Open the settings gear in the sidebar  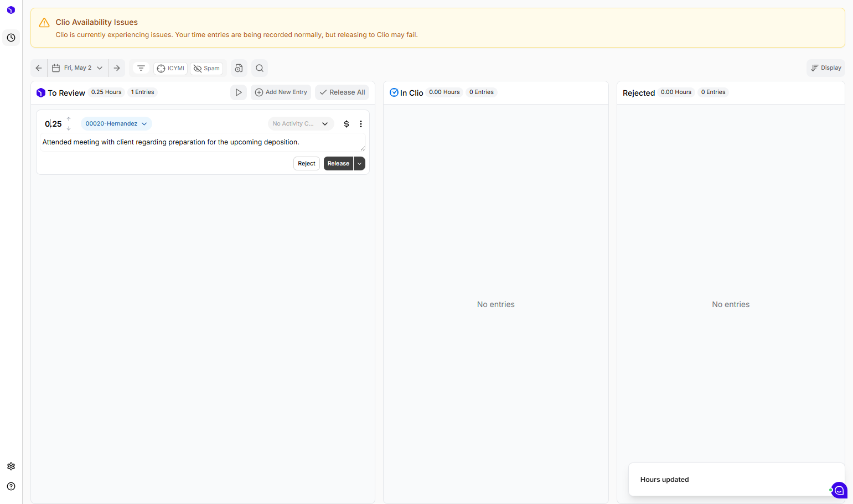tap(11, 466)
